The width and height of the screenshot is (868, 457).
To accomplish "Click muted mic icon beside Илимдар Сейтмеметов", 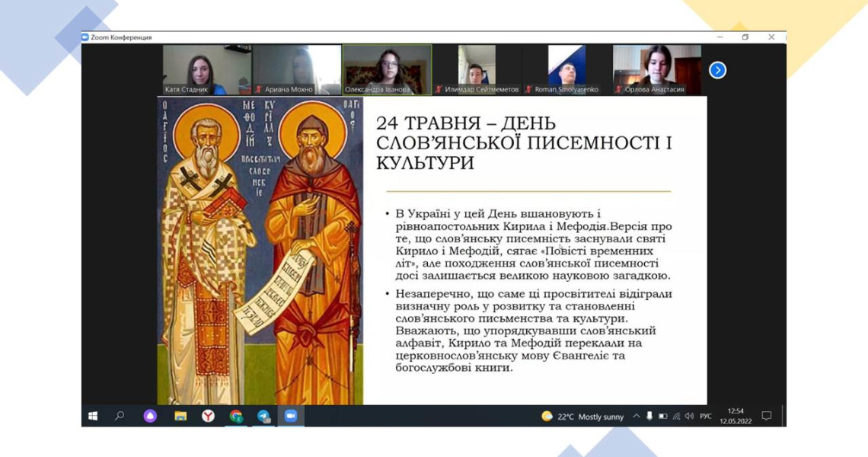I will click(439, 89).
